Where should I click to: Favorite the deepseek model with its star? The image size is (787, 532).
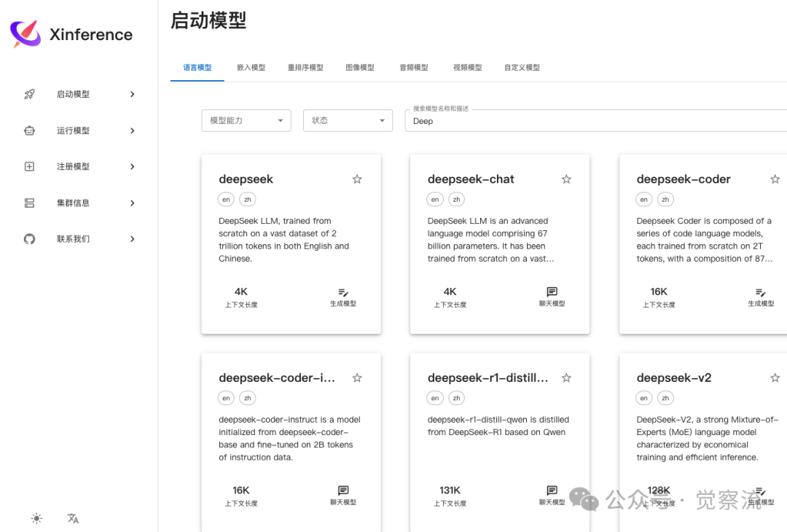click(357, 179)
